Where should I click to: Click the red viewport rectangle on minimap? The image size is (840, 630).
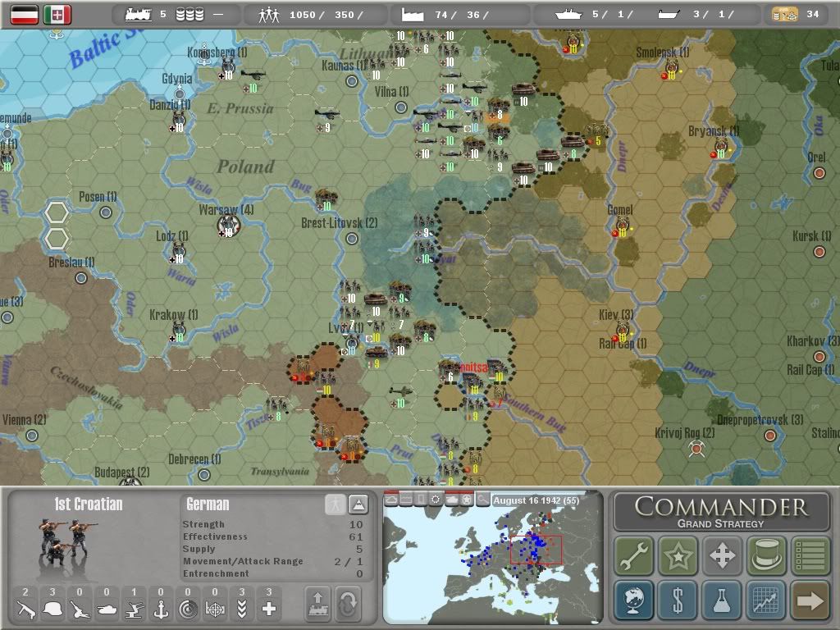[536, 550]
